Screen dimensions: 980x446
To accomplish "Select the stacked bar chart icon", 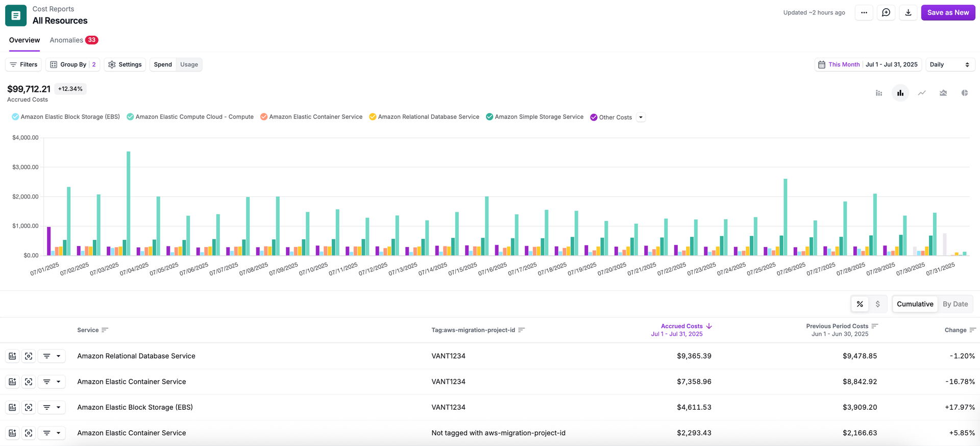I will point(879,93).
